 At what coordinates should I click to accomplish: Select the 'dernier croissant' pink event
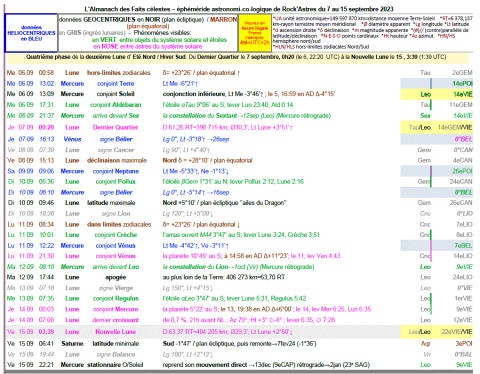click(x=115, y=320)
